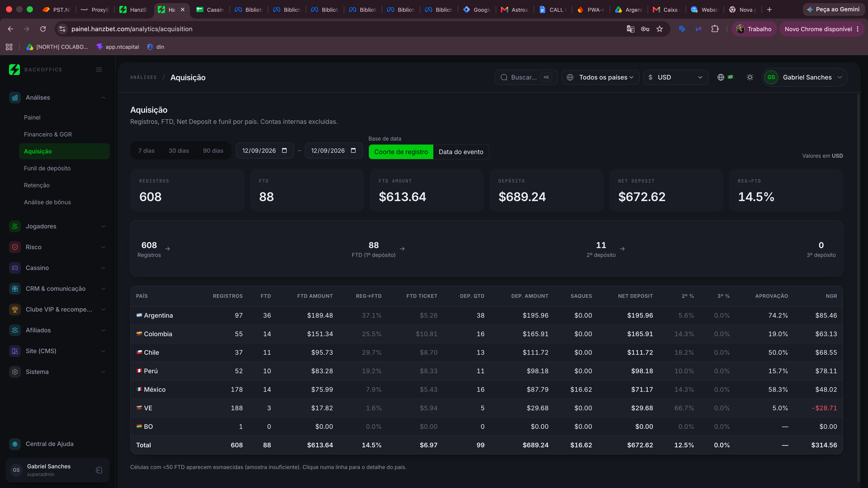Viewport: 868px width, 488px height.
Task: Open calendar picker on end date
Action: [353, 150]
